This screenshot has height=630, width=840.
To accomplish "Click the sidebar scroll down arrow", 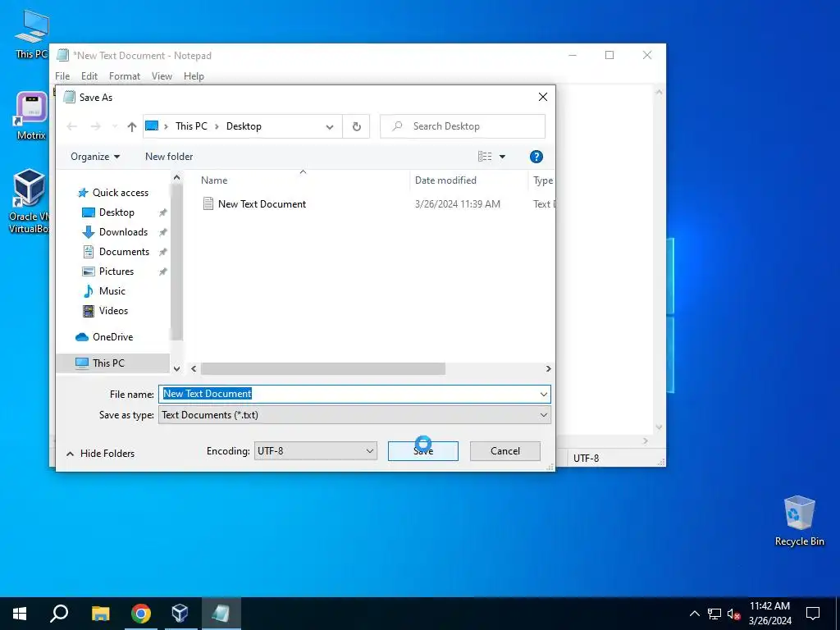I will [x=177, y=368].
